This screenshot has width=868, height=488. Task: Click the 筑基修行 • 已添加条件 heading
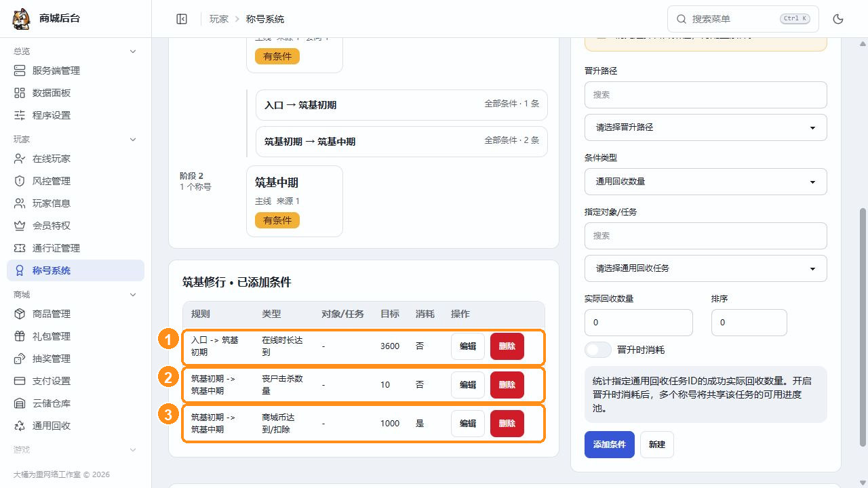tap(237, 282)
